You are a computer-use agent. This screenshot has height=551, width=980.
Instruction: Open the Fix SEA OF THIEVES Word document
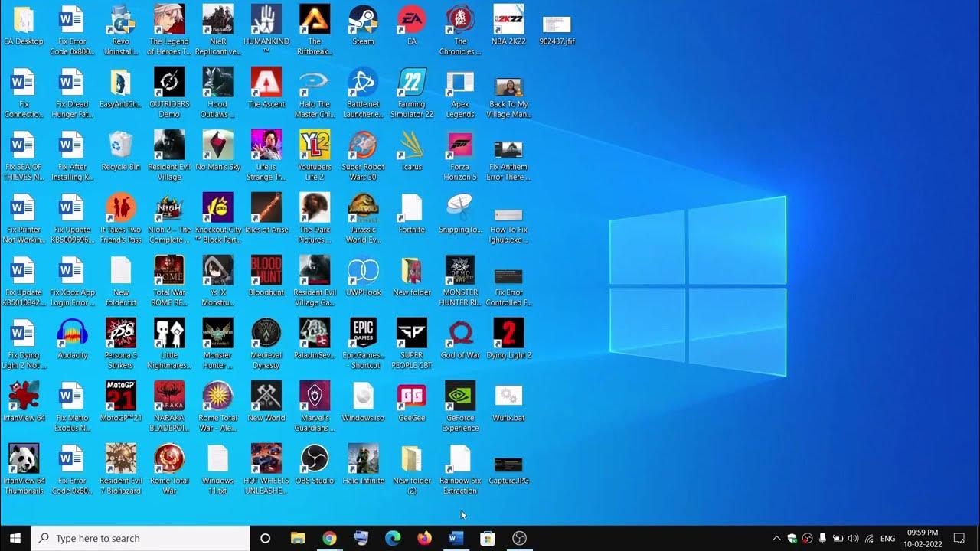click(24, 155)
